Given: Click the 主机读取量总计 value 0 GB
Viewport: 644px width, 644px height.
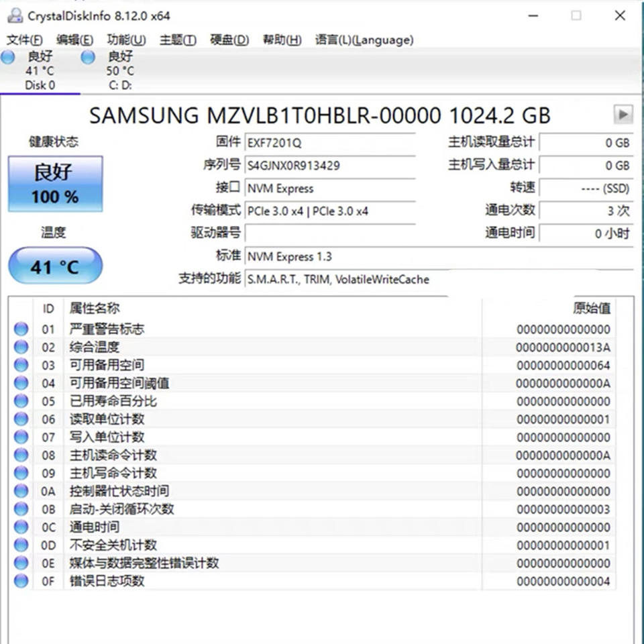Looking at the screenshot, I should 586,143.
